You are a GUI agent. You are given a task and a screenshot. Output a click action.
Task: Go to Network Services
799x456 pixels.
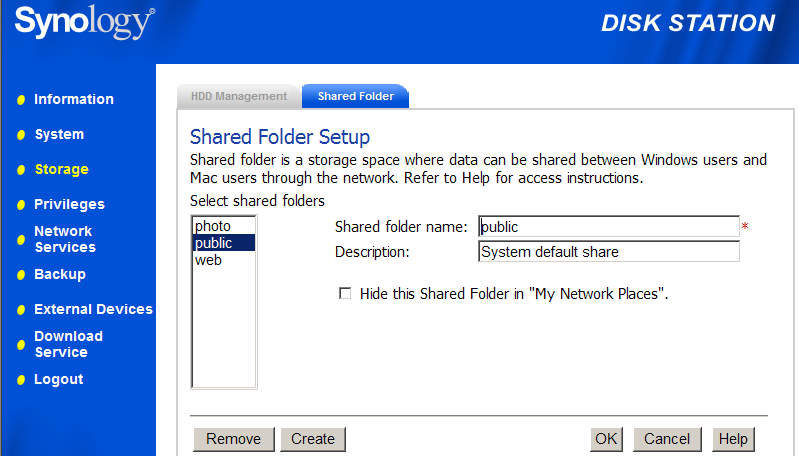[x=64, y=239]
